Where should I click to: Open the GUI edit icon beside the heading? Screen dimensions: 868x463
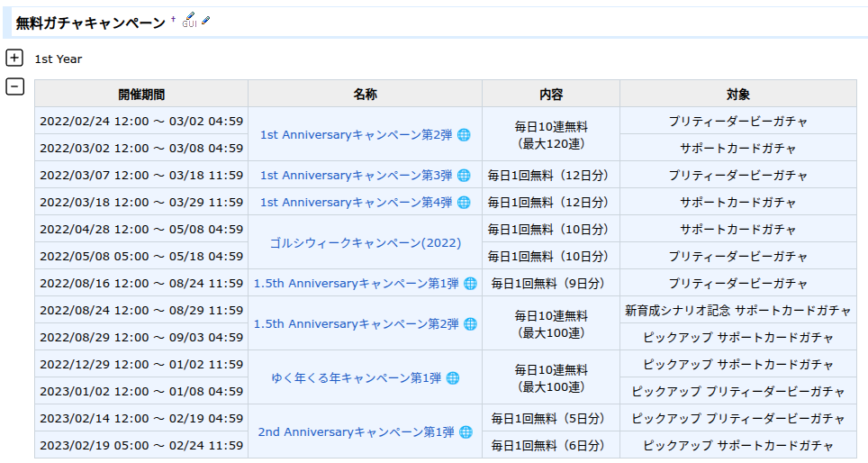tap(189, 20)
